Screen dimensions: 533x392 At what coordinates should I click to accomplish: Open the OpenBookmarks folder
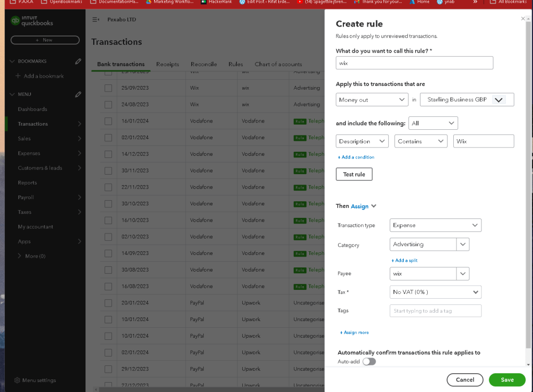(61, 2)
